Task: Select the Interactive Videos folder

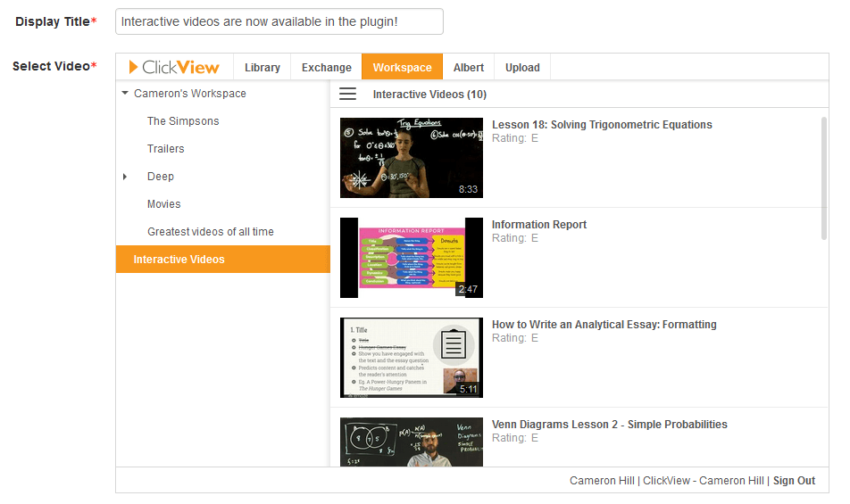Action: click(x=179, y=260)
